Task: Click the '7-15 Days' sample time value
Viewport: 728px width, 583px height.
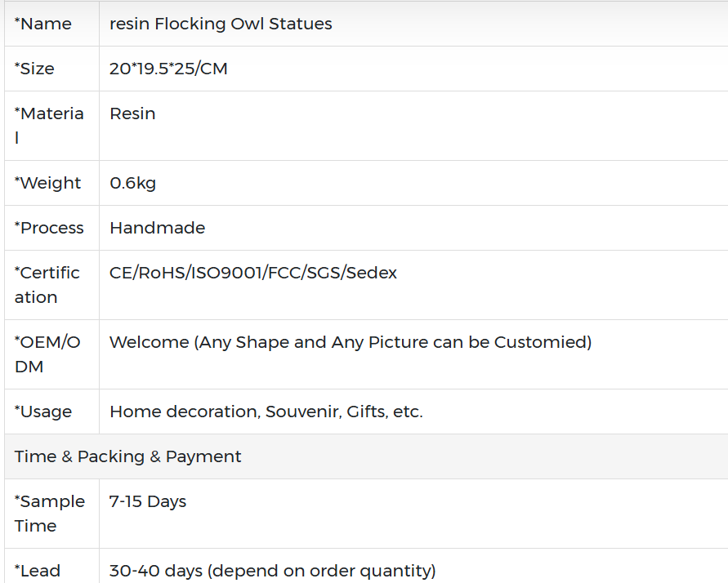Action: coord(148,501)
